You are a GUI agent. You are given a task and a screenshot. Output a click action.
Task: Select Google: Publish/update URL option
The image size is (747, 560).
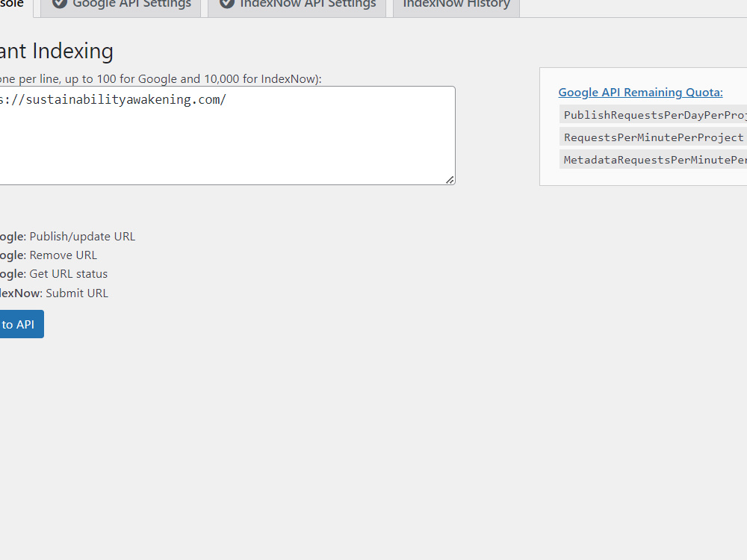[68, 237]
